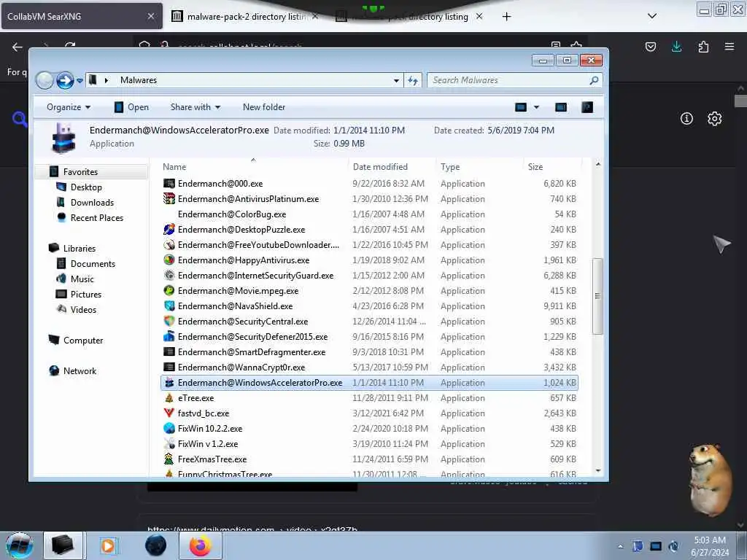Screen dimensions: 747x560
Task: Select Endermanch@HappyAntivirus.exe icon
Action: [x=169, y=260]
